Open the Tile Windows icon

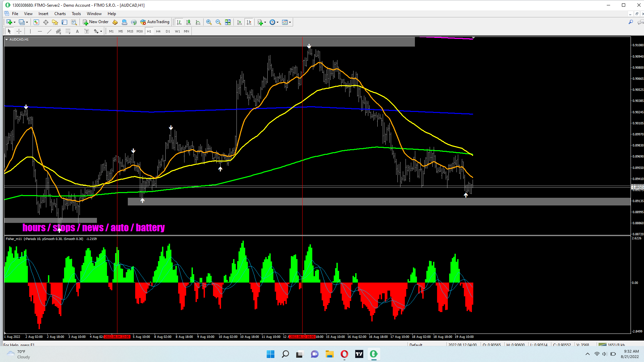228,22
